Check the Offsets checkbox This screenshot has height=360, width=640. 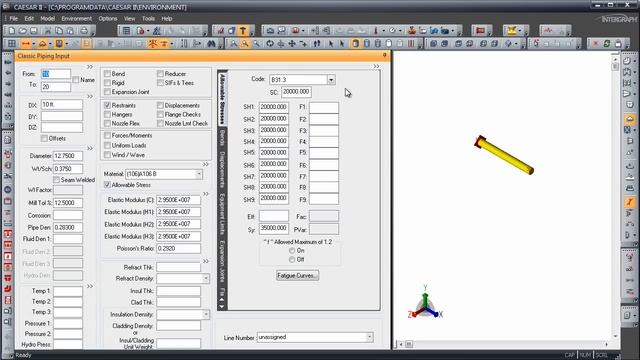pyautogui.click(x=44, y=139)
